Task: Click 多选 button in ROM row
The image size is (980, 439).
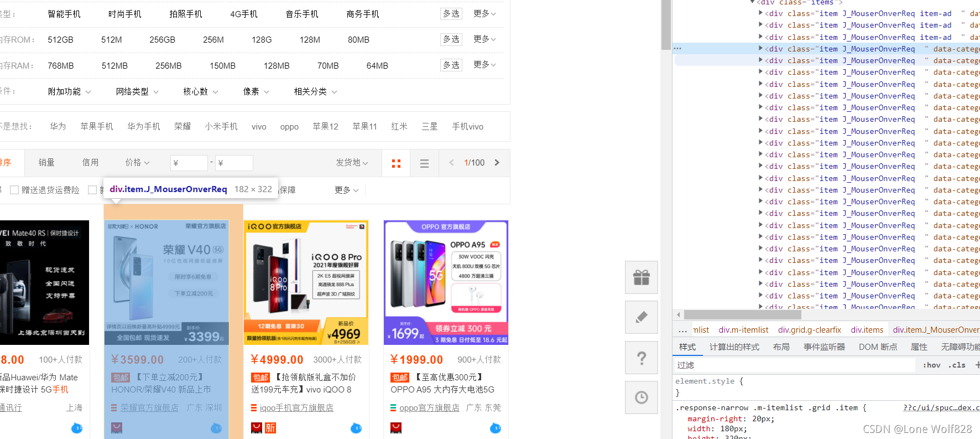Action: (451, 39)
